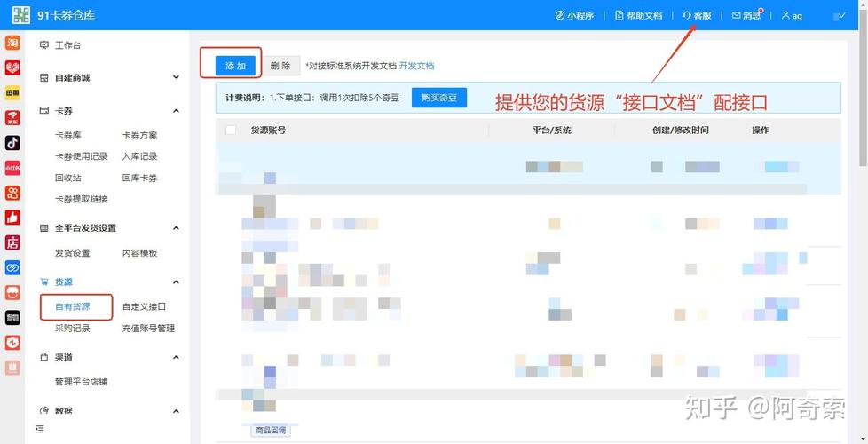Select the blue chain-link platform icon

coord(12,267)
